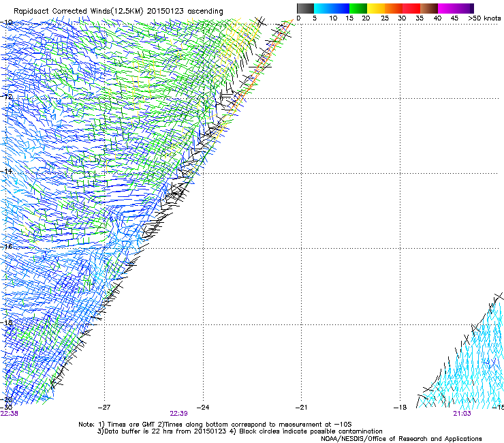504x443 pixels.
Task: Click the -27 longitude axis label
Action: coord(104,408)
